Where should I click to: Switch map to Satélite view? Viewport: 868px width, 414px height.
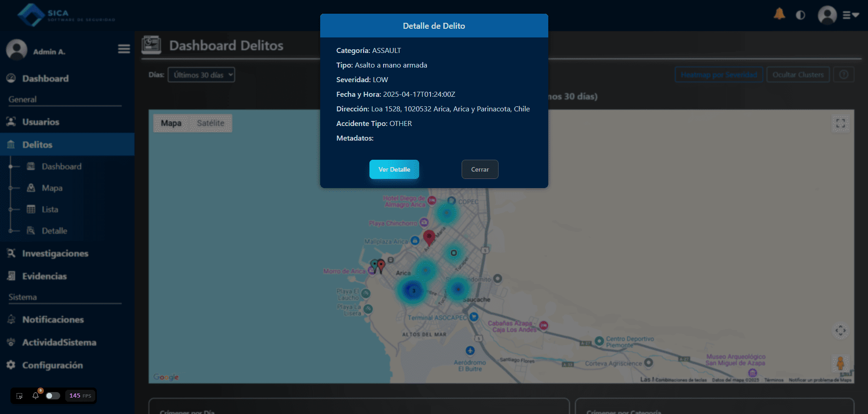click(210, 123)
